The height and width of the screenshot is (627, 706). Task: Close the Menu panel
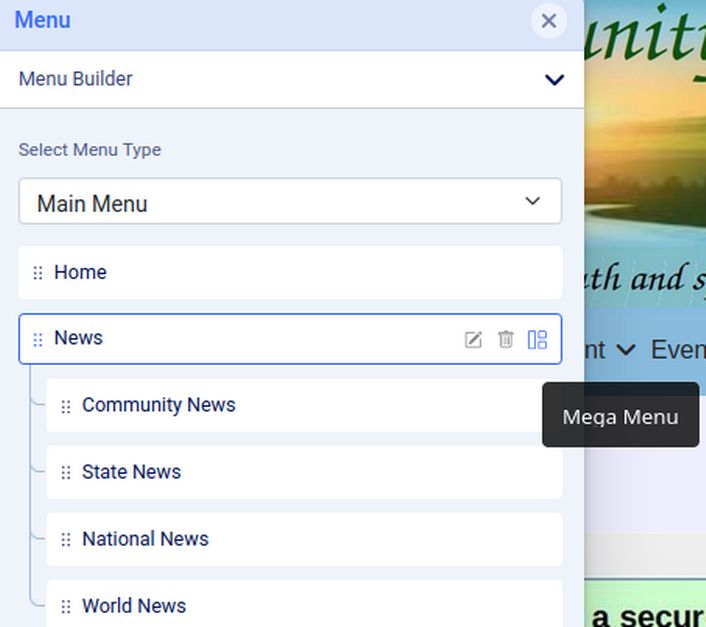(x=548, y=21)
